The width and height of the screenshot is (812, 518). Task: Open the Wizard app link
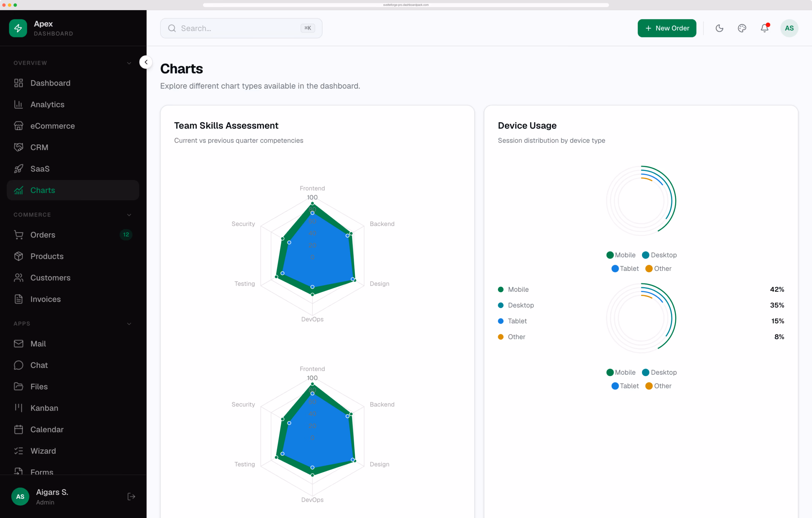73,451
